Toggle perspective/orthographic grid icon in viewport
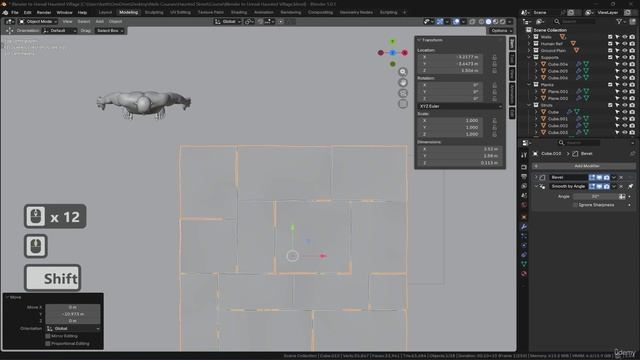The image size is (640, 360). pos(403,104)
